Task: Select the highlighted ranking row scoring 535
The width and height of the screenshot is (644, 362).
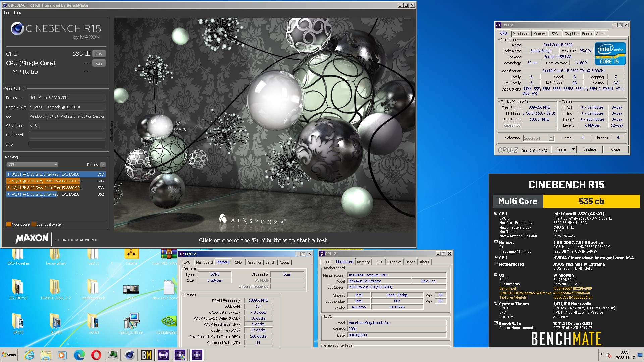Action: 56,181
